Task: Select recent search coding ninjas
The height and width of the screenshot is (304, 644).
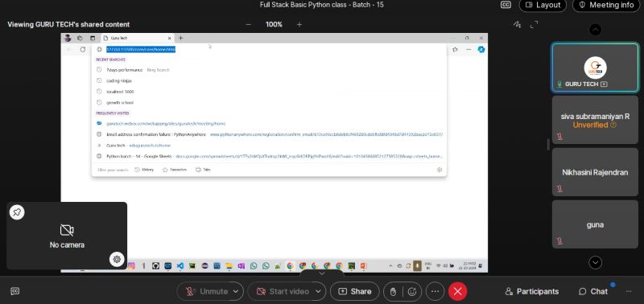Action: [269, 80]
